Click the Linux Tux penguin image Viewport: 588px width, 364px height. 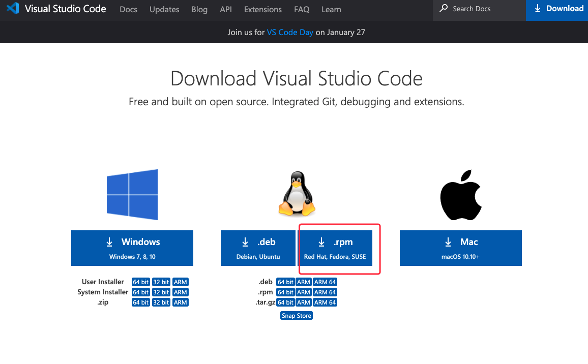pos(297,193)
